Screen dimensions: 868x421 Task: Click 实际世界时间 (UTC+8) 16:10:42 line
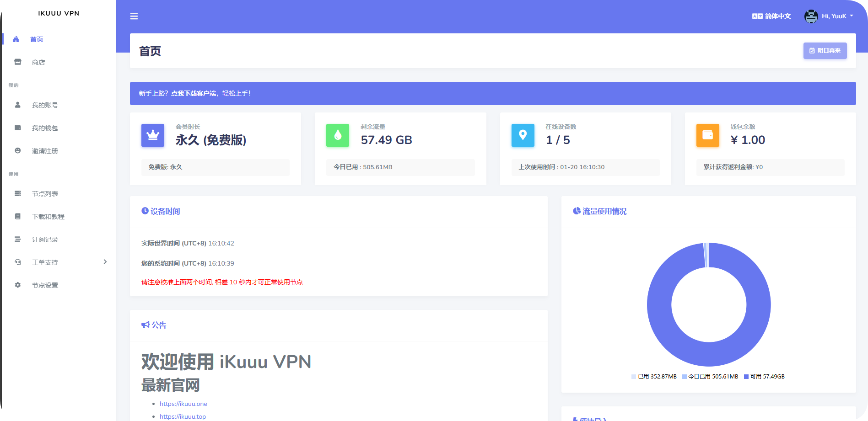click(x=188, y=243)
